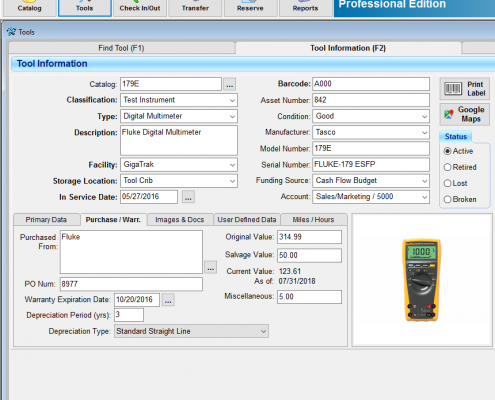Open the Check In/Out toolbar button
Image resolution: width=495 pixels, height=400 pixels.
[140, 8]
